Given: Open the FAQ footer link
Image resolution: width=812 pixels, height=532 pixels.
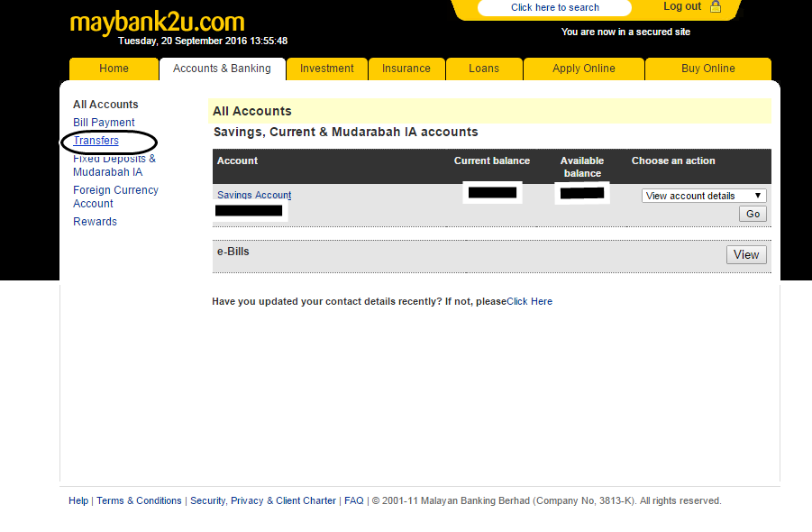Looking at the screenshot, I should click(x=353, y=501).
